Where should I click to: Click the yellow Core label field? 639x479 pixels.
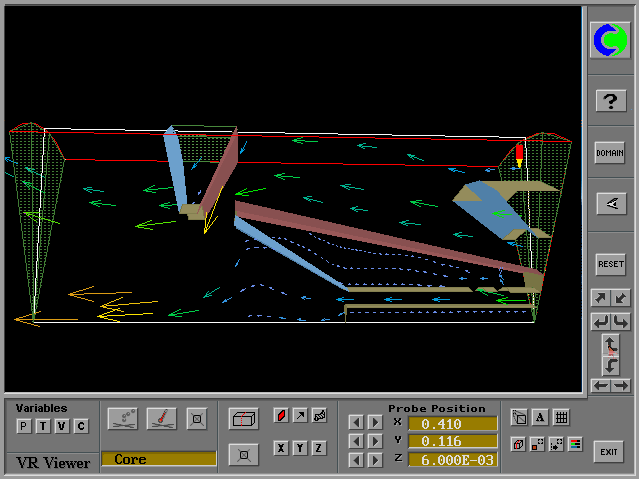(158, 459)
